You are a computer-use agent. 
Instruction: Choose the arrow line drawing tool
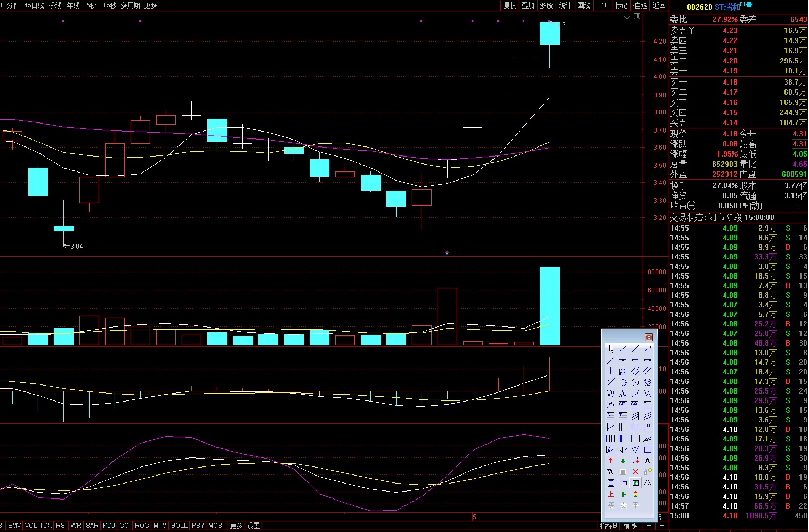pyautogui.click(x=648, y=348)
